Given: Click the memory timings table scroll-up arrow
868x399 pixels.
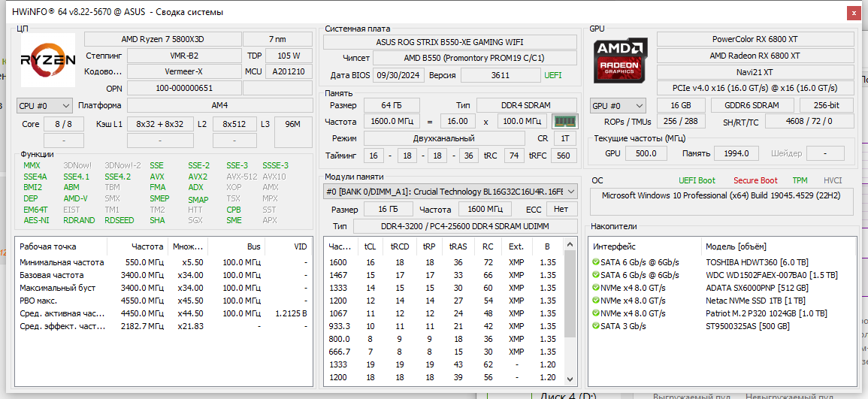Looking at the screenshot, I should pos(570,244).
